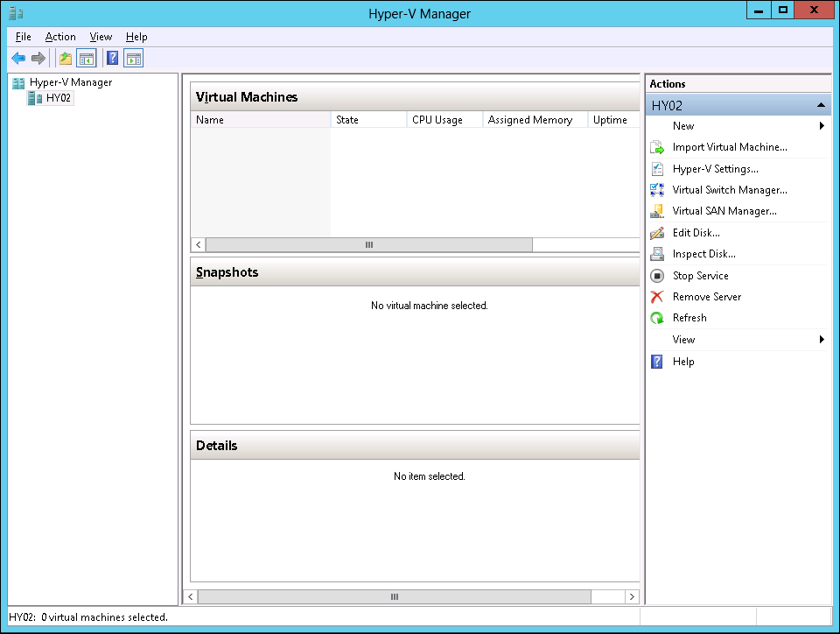Screen dimensions: 840x634
Task: Collapse the HY02 actions section arrow
Action: pos(821,106)
